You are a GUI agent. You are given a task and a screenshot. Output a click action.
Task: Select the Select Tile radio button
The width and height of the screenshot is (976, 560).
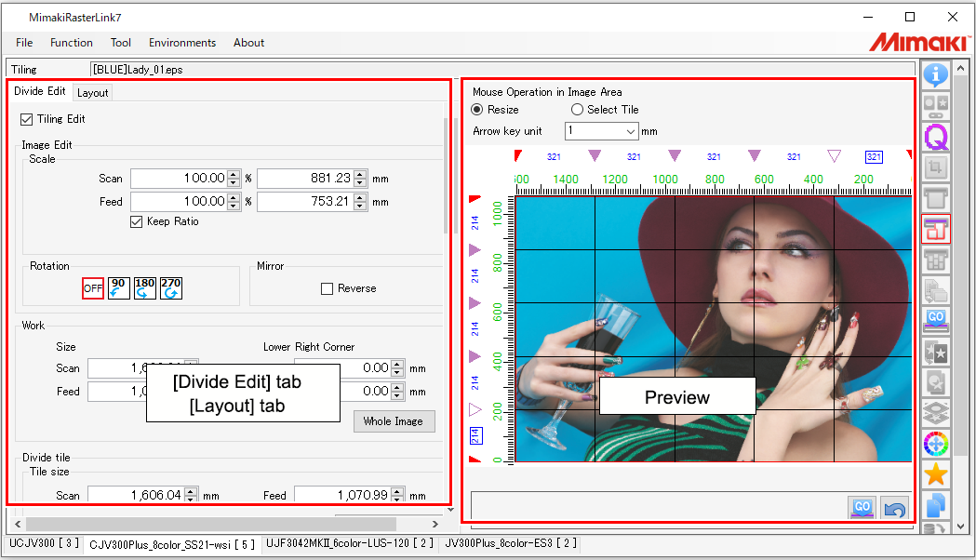[576, 110]
